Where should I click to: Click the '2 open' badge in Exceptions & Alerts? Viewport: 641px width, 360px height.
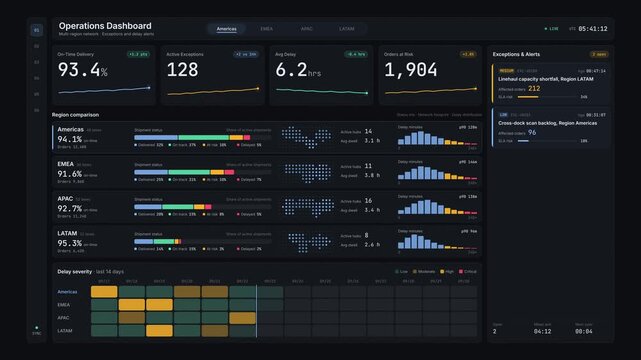tap(599, 54)
